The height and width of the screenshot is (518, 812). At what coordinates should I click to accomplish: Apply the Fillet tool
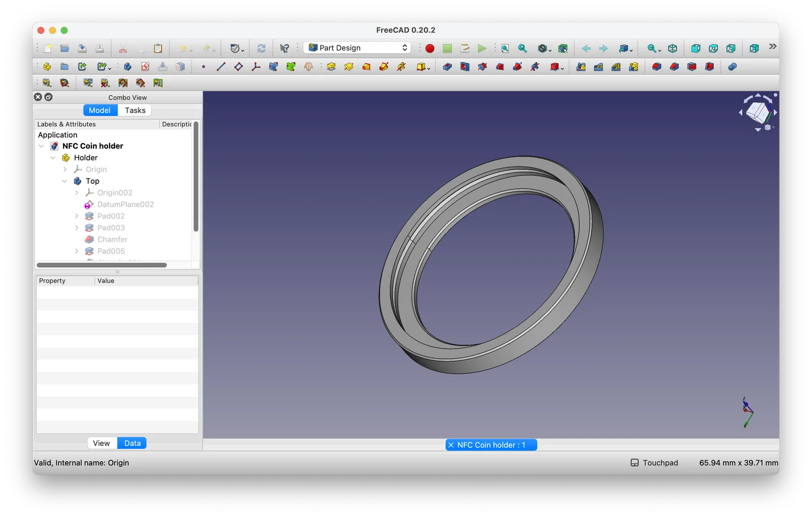(x=657, y=67)
